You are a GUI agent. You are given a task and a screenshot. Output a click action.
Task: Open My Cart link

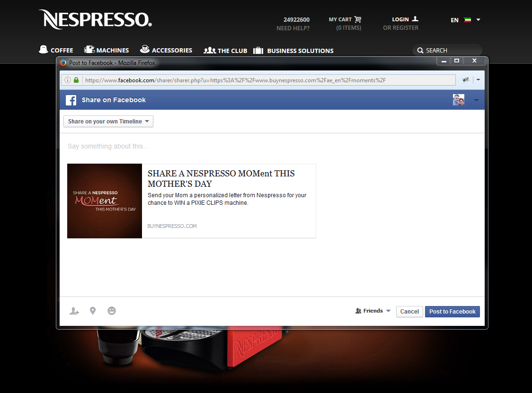click(340, 20)
